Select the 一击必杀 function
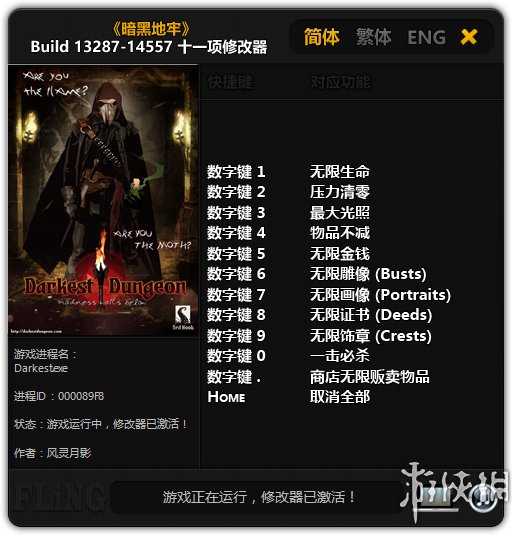The height and width of the screenshot is (535, 512). tap(340, 356)
